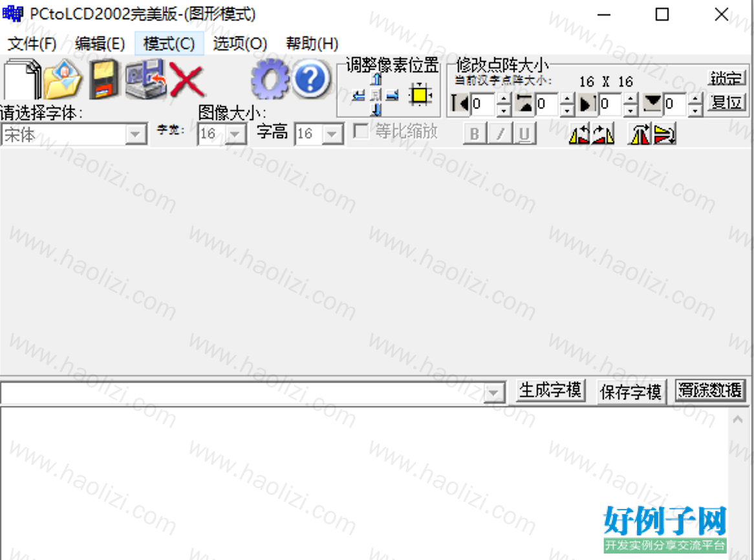Shift pixels left with the left arrow
The image size is (754, 560).
(358, 95)
